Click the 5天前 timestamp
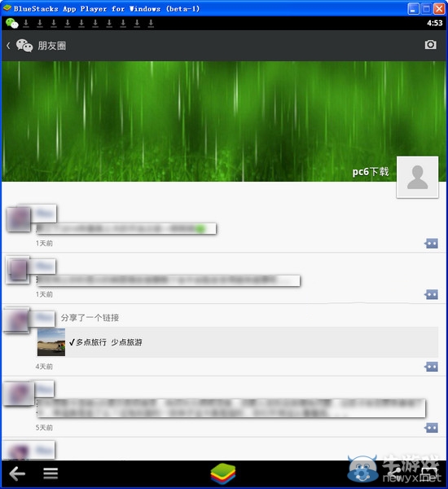The width and height of the screenshot is (448, 489). click(44, 428)
